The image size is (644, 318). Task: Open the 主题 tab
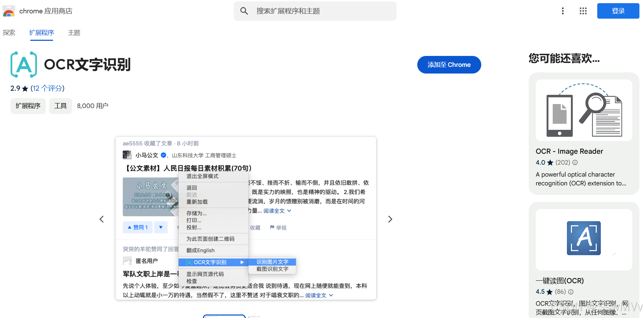pyautogui.click(x=74, y=33)
